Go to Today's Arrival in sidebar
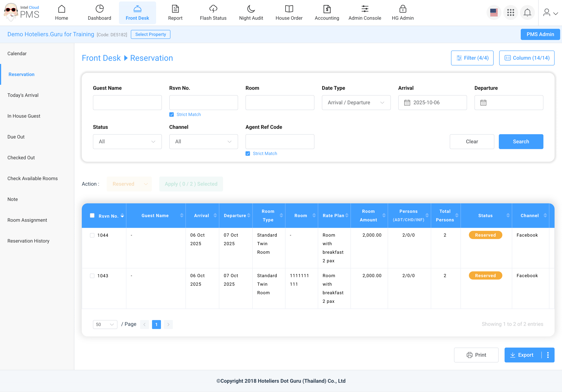Viewport: 562px width, 392px height. [23, 95]
